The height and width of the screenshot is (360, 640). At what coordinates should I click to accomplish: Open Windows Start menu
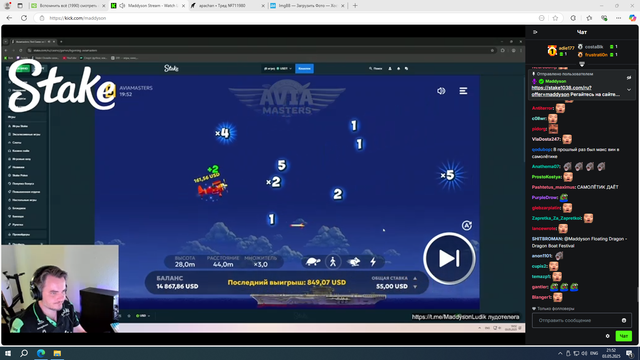pyautogui.click(x=8, y=353)
